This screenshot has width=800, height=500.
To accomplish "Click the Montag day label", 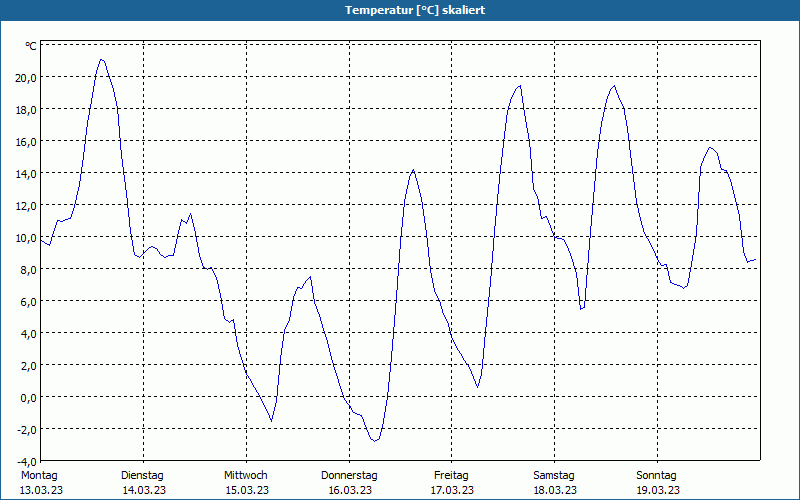I will click(39, 476).
